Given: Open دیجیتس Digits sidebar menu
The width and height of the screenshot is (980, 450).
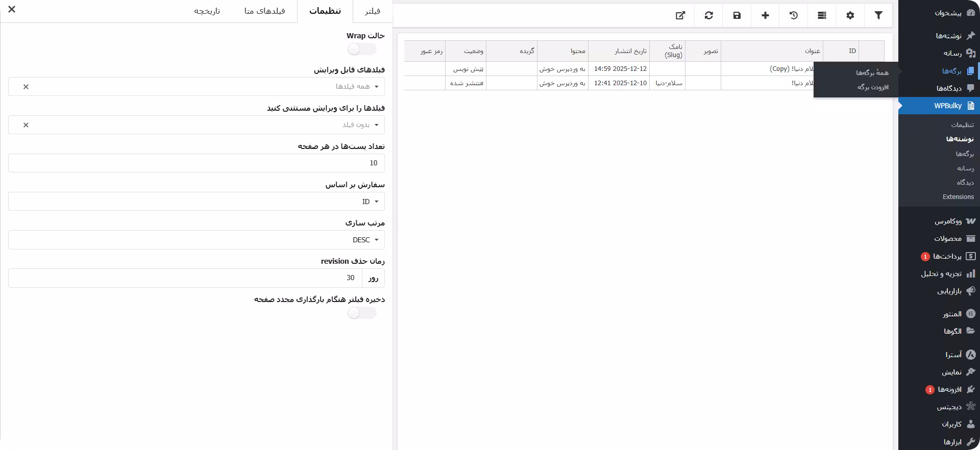Looking at the screenshot, I should click(939, 407).
